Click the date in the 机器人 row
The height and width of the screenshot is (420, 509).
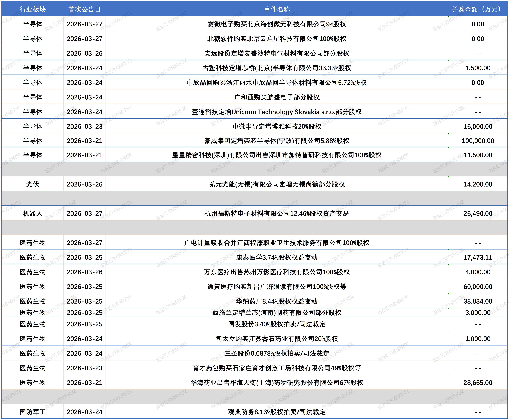click(x=84, y=214)
